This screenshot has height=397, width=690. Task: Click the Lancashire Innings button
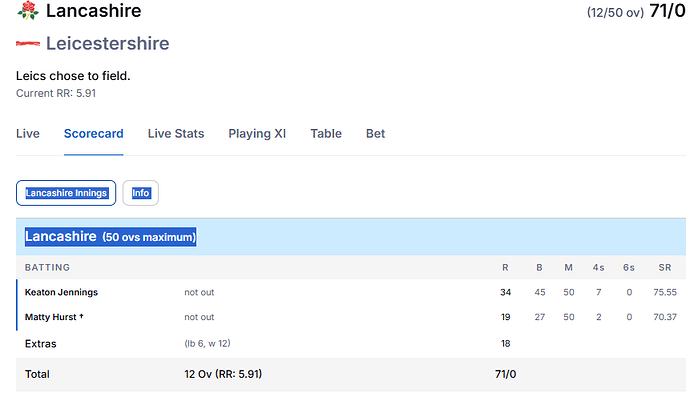pos(66,193)
